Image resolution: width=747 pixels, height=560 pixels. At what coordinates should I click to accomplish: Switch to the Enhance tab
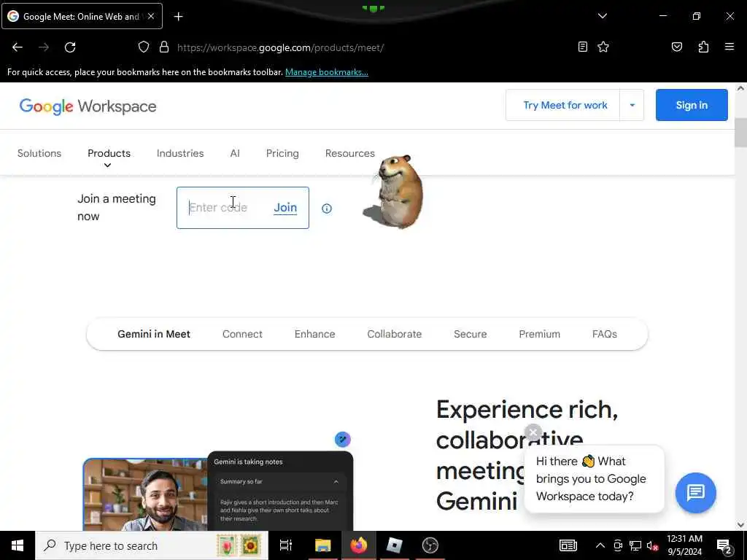click(x=314, y=334)
